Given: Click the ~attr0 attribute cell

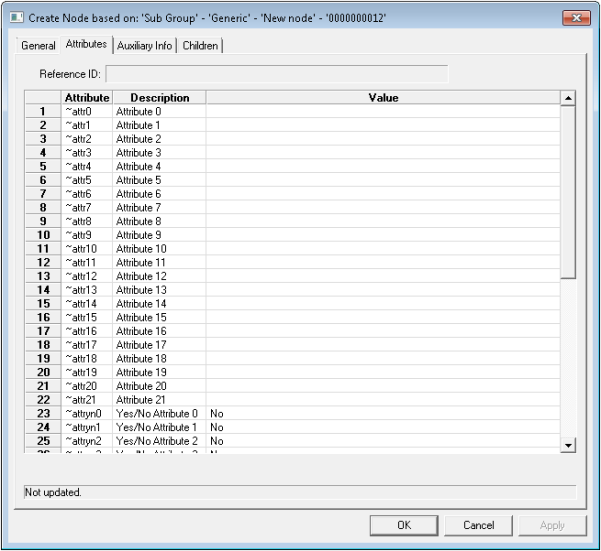Looking at the screenshot, I should 87,112.
